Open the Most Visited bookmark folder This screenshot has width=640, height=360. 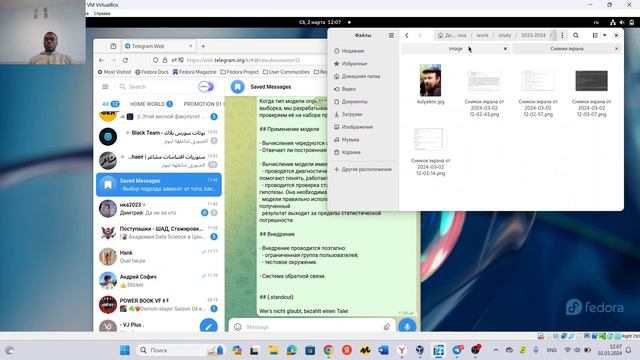pos(114,72)
